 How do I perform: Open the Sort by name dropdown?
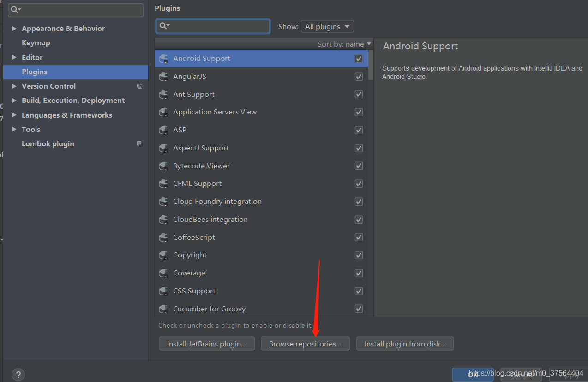pyautogui.click(x=344, y=44)
